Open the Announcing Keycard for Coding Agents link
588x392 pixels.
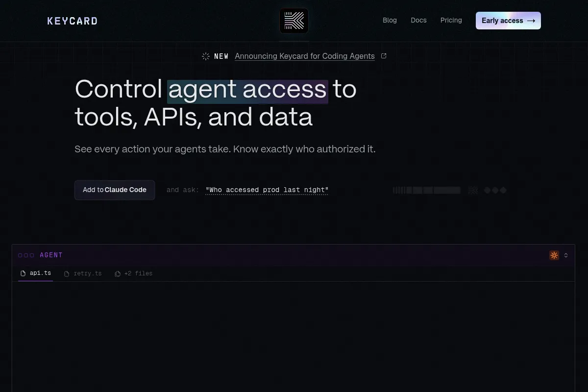(305, 56)
